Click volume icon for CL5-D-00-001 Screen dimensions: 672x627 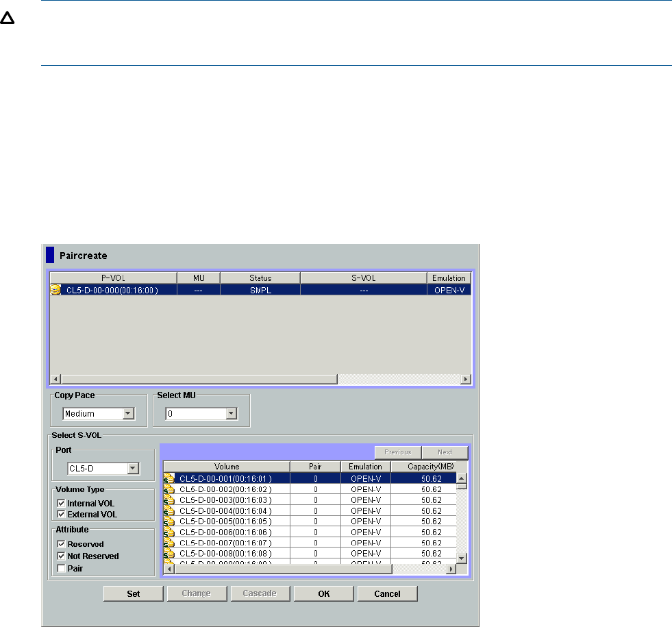(169, 479)
